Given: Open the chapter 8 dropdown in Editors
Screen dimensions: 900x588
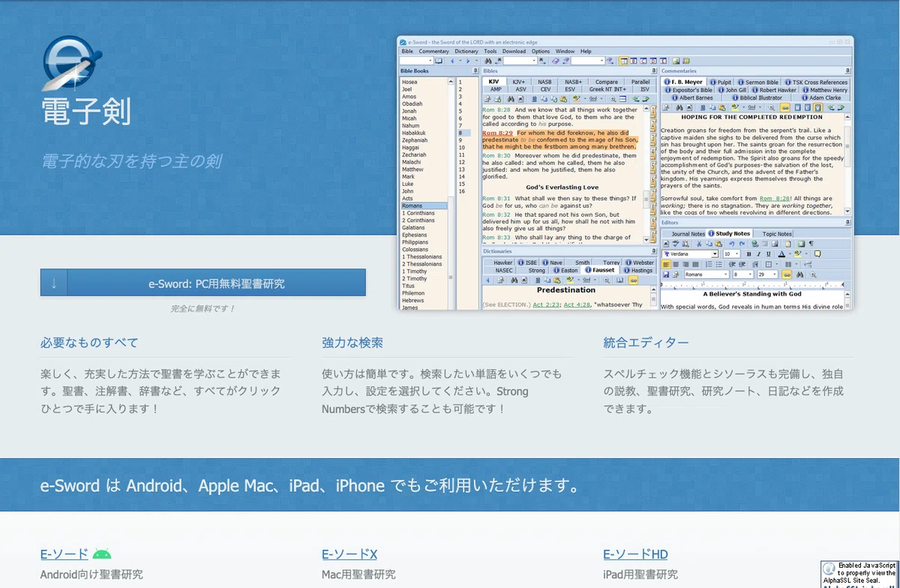Looking at the screenshot, I should click(743, 274).
